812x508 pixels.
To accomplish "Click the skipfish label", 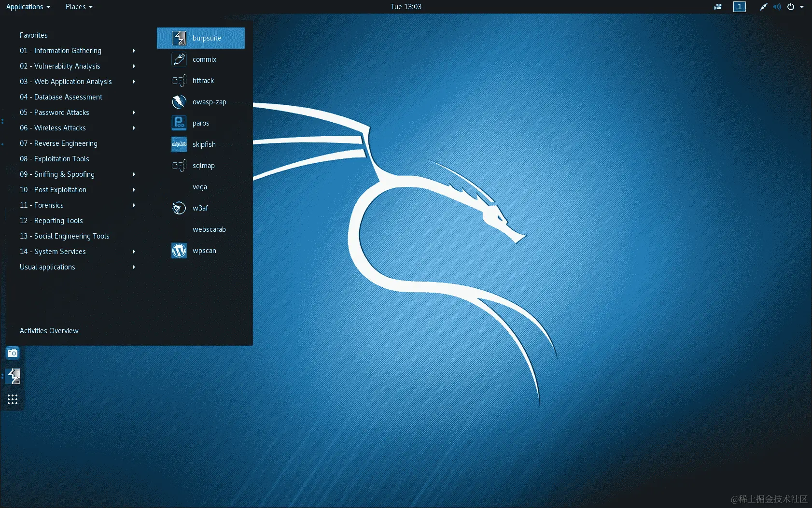I will pos(204,144).
